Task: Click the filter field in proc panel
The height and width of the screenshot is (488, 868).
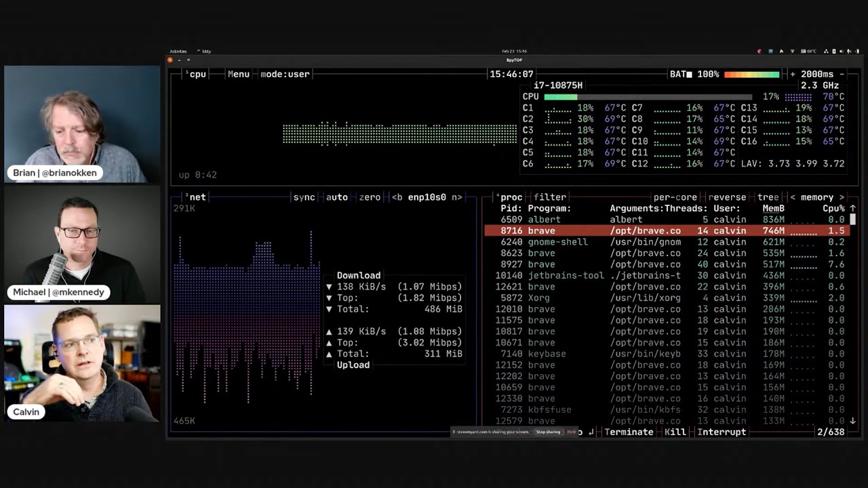Action: point(549,197)
